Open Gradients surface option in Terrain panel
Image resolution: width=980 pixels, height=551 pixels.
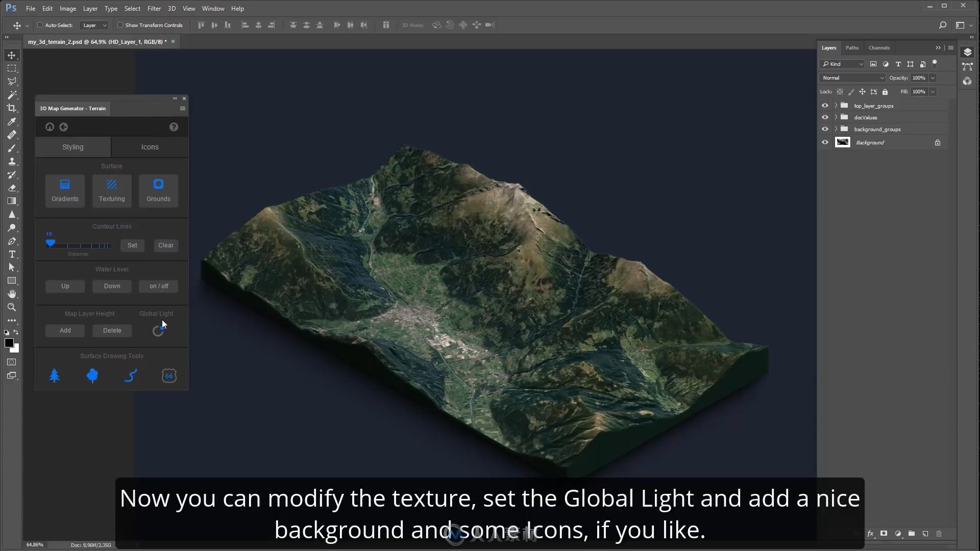65,191
